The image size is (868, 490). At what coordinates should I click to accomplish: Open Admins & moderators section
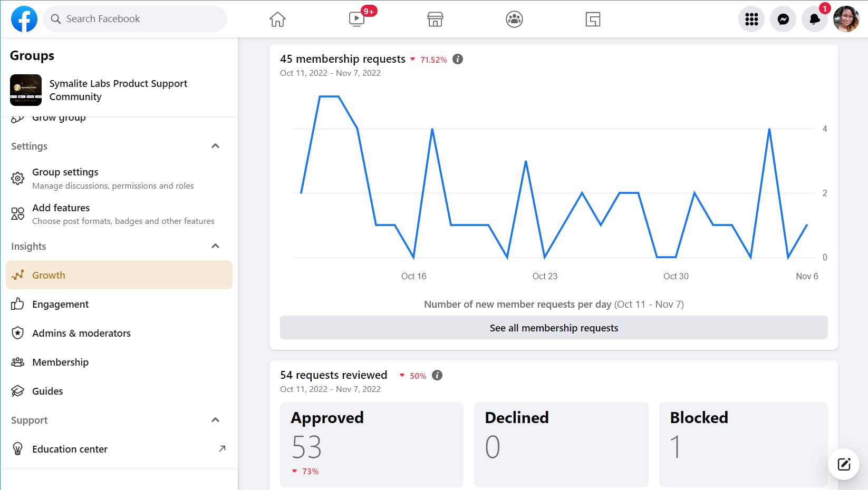click(82, 333)
